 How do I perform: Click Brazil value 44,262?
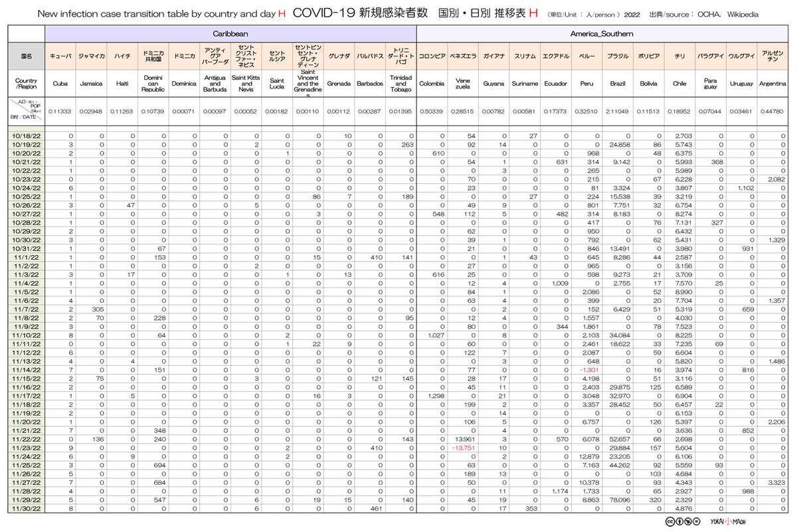618,466
